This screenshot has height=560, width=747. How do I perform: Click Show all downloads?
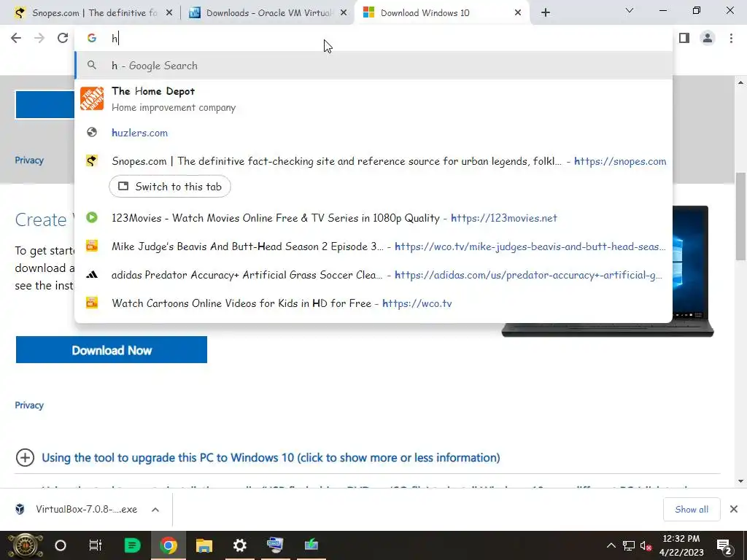coord(692,510)
